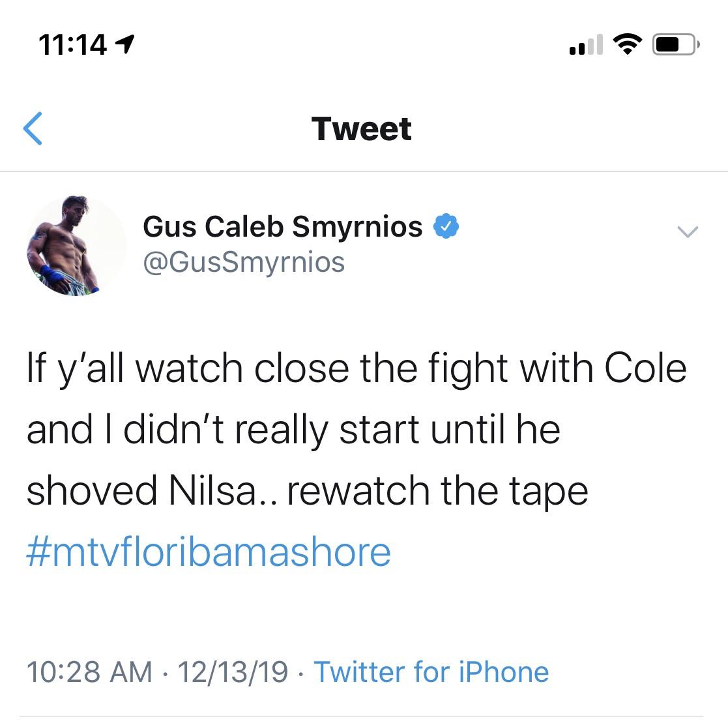Tap the location arrow next to the time
Screen dimensions: 728x725
tap(126, 44)
